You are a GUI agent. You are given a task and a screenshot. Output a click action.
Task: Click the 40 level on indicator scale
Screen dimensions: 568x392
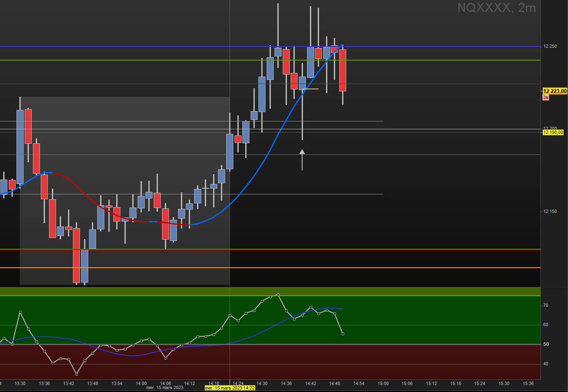tap(546, 364)
